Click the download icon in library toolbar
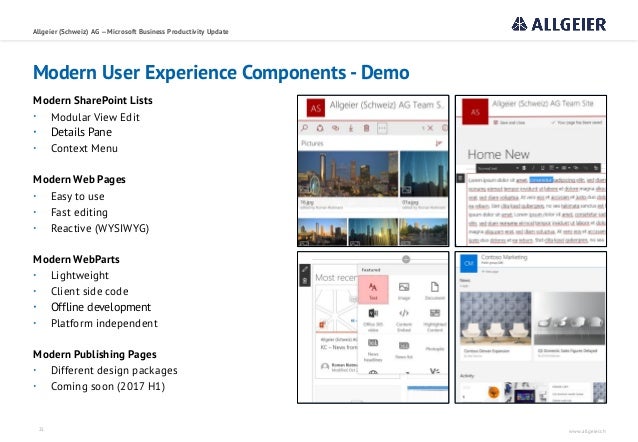Viewport: 638px width, 442px height. pos(351,128)
